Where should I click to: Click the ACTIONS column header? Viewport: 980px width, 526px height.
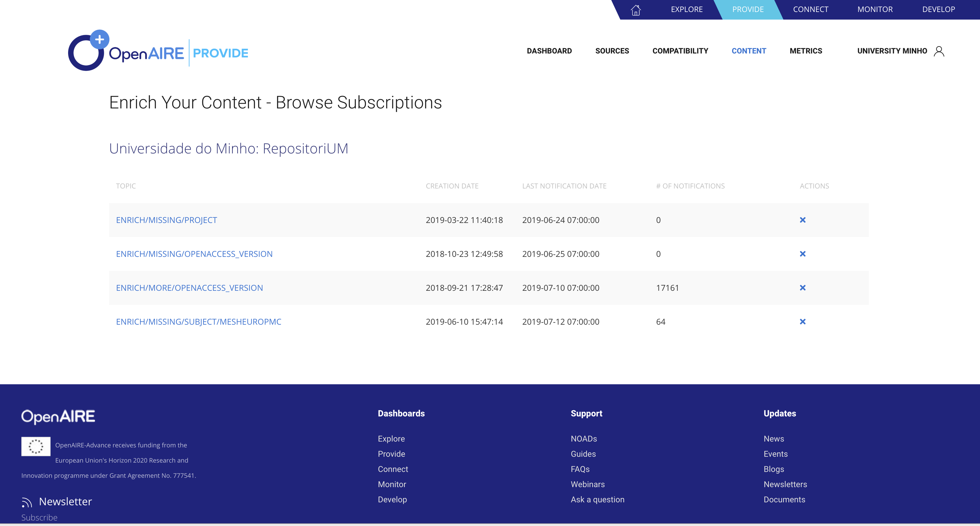pyautogui.click(x=814, y=186)
